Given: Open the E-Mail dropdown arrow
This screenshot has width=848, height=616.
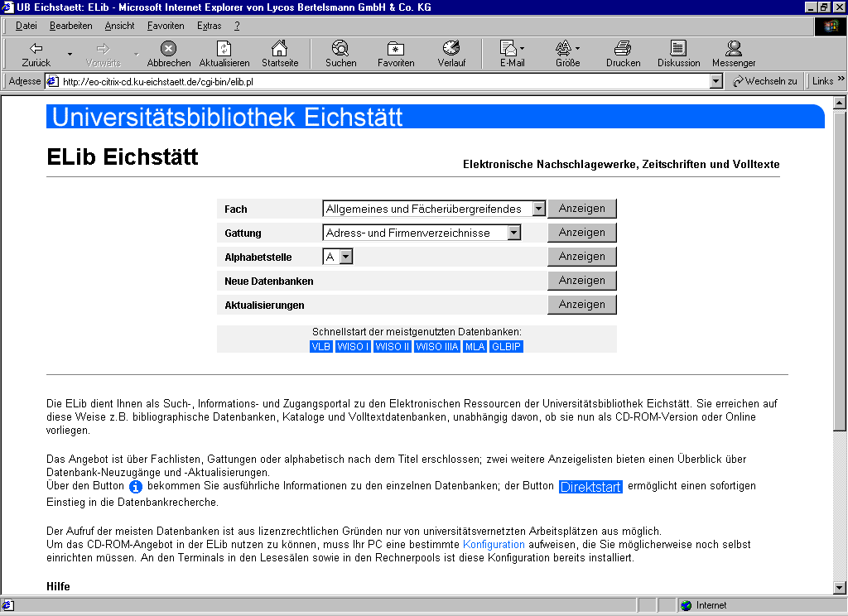Looking at the screenshot, I should tap(522, 49).
